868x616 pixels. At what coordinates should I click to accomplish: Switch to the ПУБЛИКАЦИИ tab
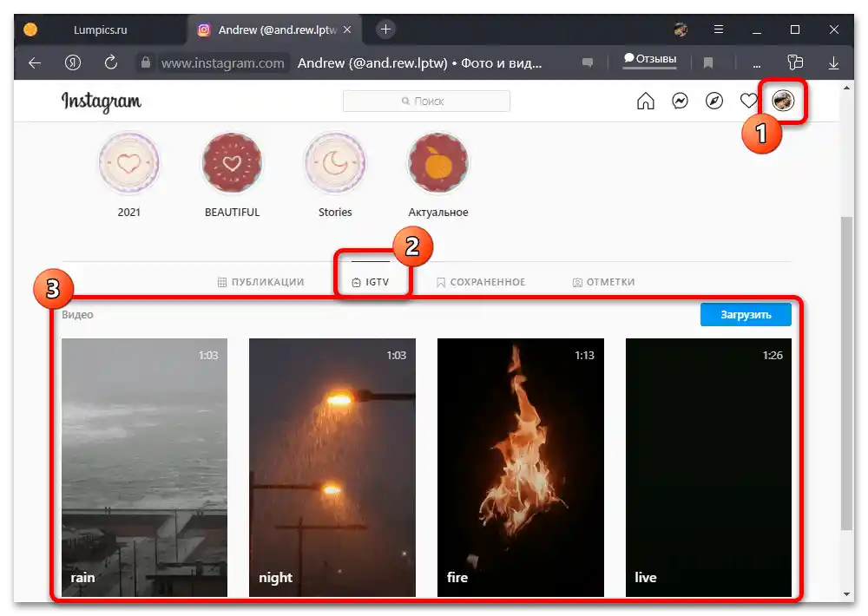point(260,282)
